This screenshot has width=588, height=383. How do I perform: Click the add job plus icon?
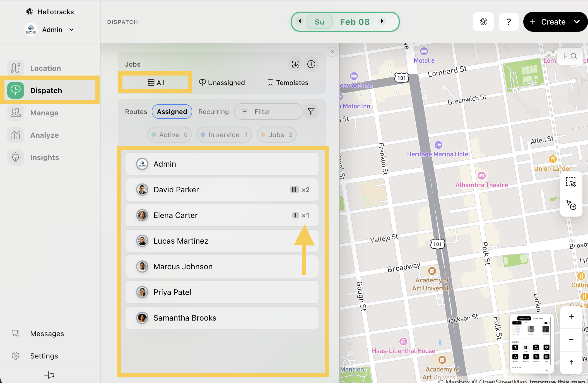(311, 64)
